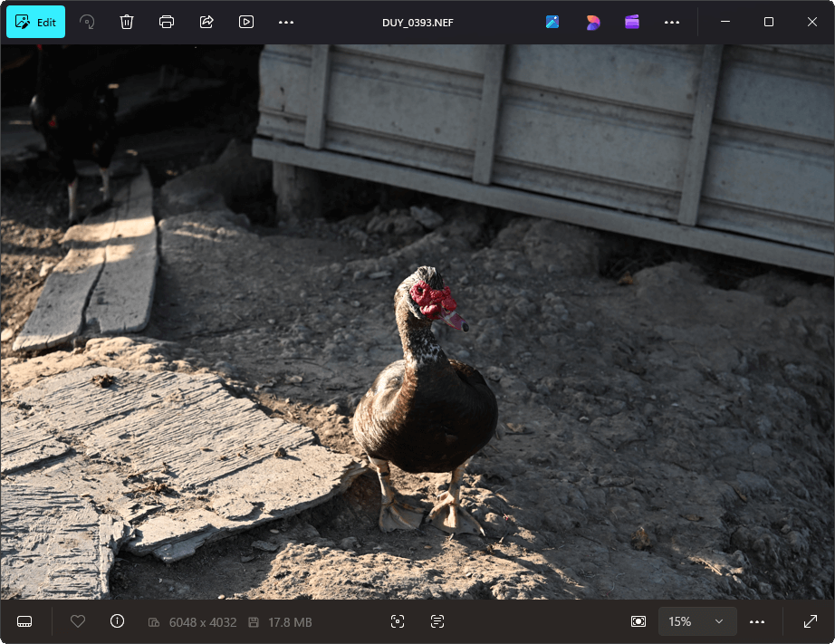This screenshot has height=644, width=835.
Task: Show file info panel
Action: (117, 621)
